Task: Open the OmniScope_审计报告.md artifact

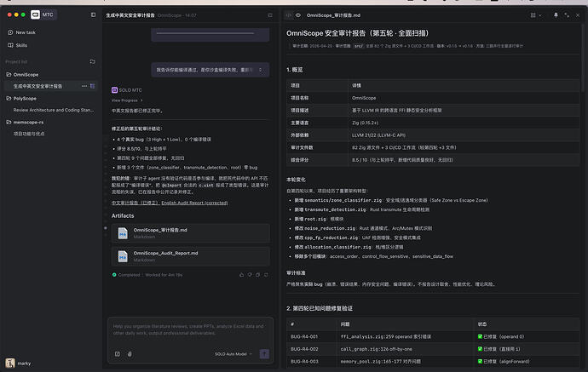Action: coord(191,233)
